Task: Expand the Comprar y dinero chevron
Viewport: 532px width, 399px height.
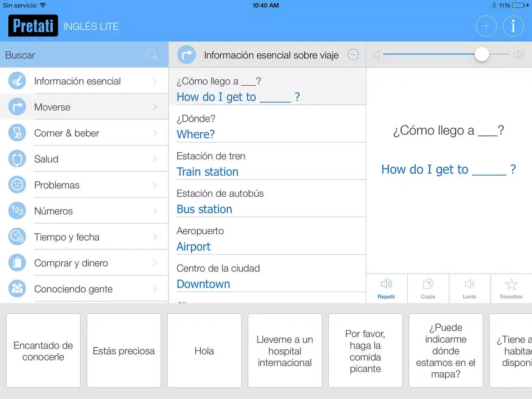Action: (155, 263)
